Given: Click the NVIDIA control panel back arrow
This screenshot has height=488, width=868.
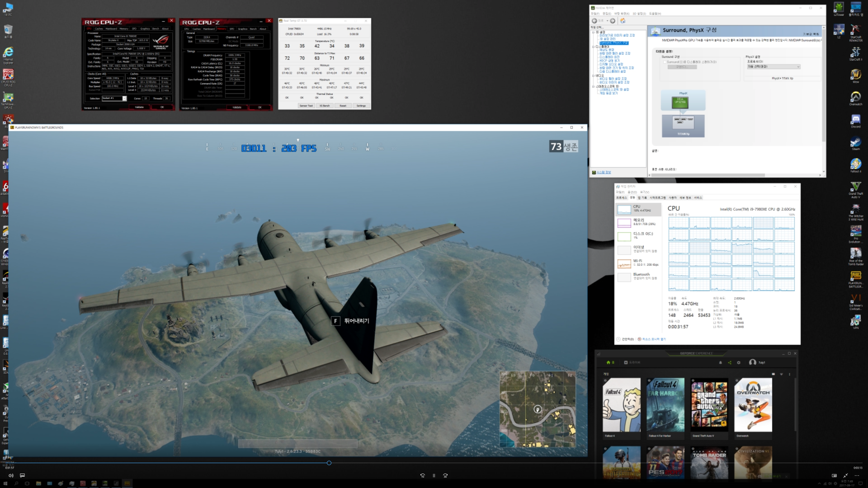Looking at the screenshot, I should point(594,21).
